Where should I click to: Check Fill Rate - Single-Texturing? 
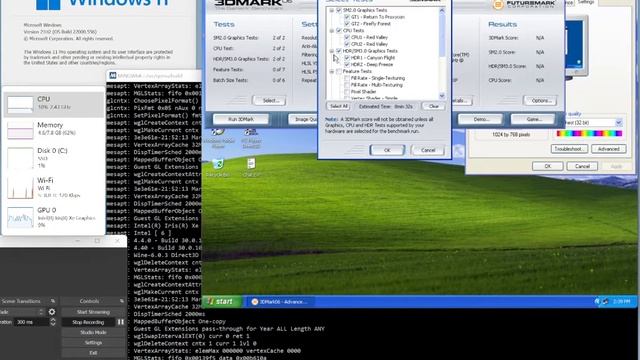pos(347,78)
